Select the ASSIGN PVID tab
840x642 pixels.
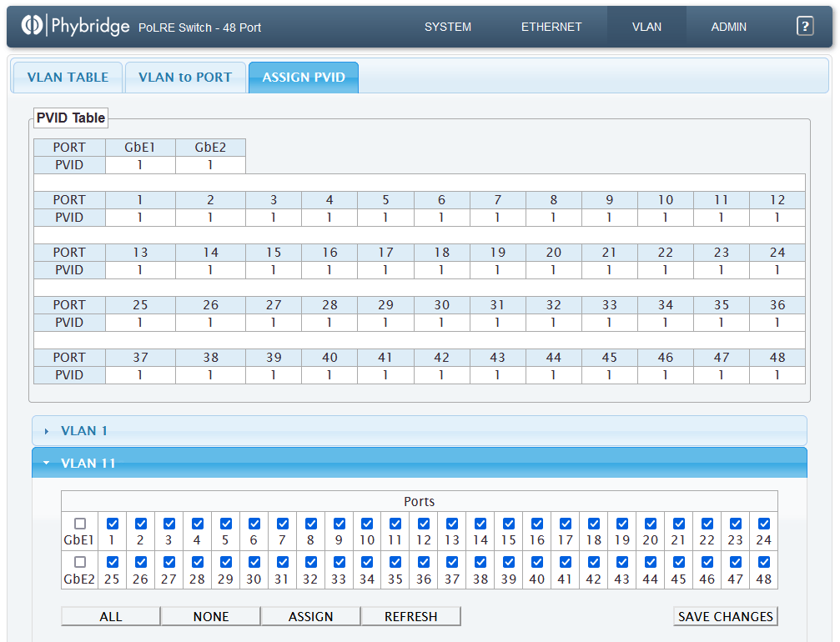tap(304, 77)
